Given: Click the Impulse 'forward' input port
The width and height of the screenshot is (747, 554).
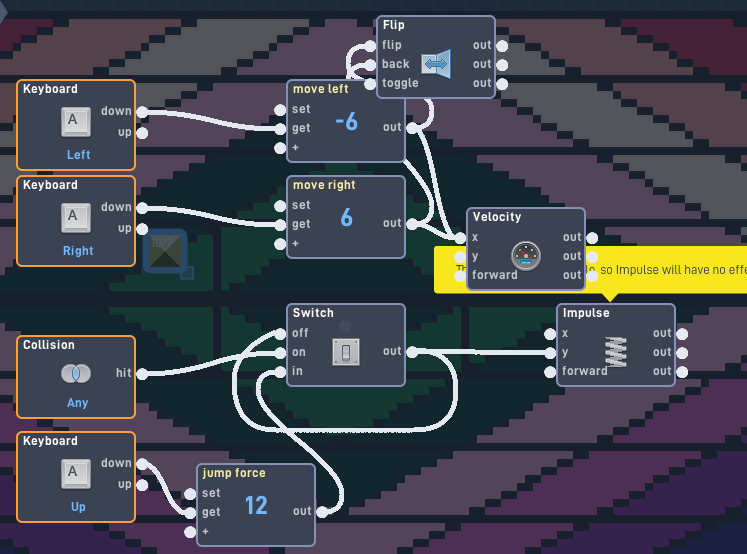Looking at the screenshot, I should [x=550, y=372].
